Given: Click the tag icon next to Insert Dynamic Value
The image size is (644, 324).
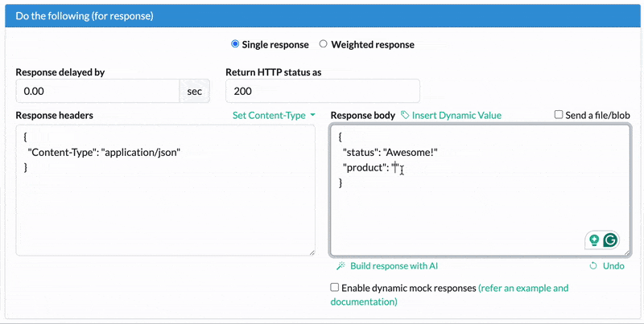Looking at the screenshot, I should coord(405,115).
